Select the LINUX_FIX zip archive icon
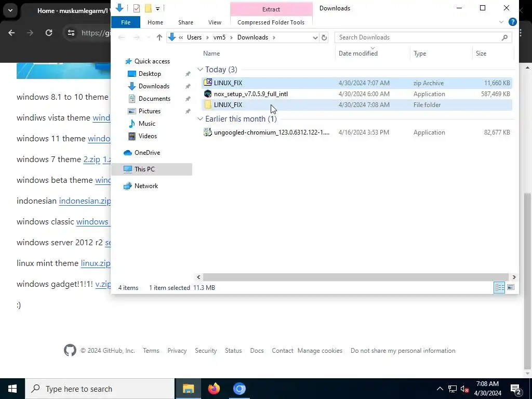This screenshot has width=532, height=399. [208, 83]
